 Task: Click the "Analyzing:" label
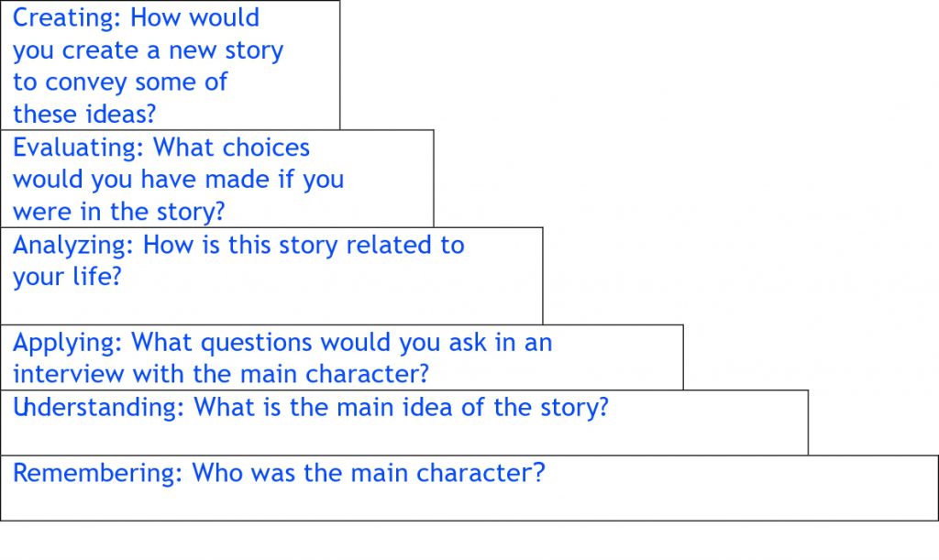coord(74,246)
